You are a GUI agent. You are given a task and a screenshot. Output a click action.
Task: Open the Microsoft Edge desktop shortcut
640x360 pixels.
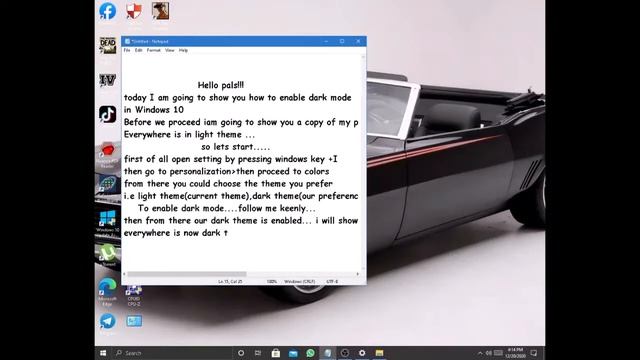point(108,287)
